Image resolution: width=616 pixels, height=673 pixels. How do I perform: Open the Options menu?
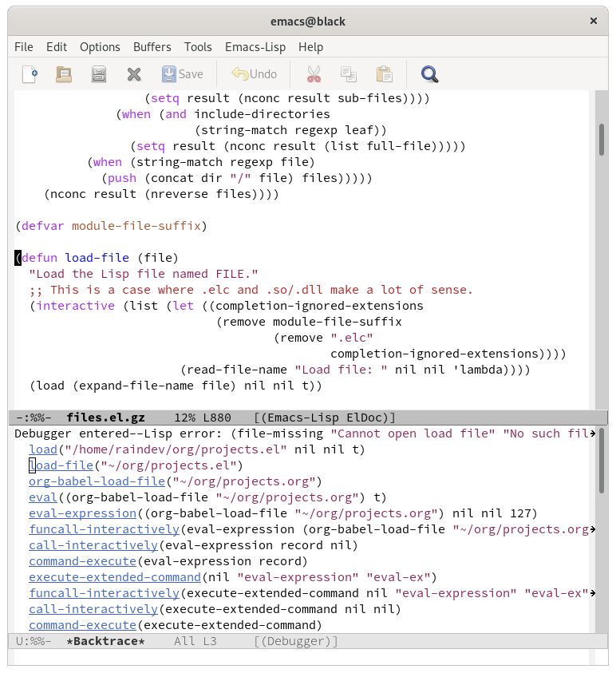point(100,47)
